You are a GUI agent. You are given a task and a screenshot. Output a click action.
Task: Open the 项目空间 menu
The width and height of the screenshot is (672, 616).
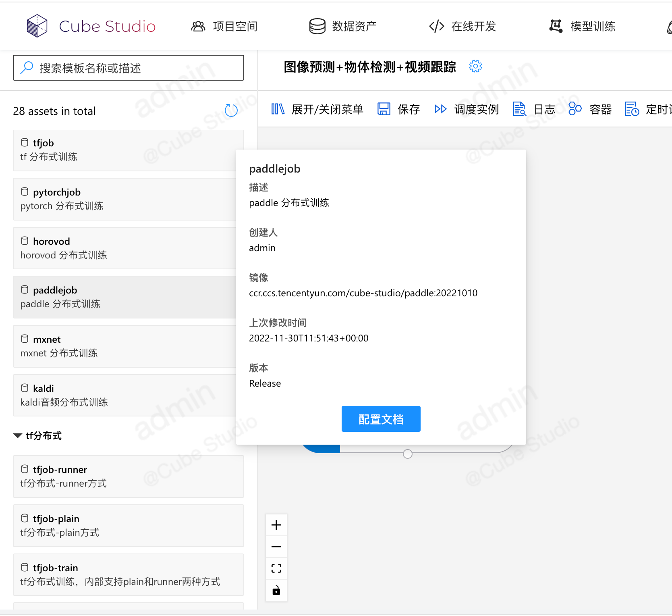point(224,27)
